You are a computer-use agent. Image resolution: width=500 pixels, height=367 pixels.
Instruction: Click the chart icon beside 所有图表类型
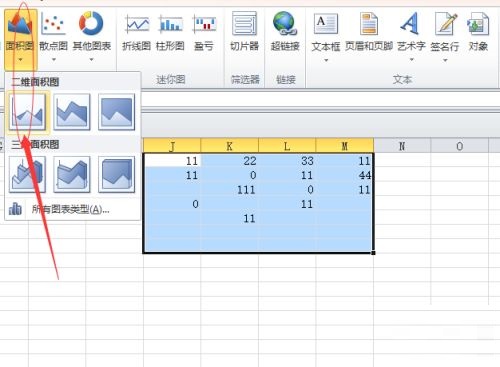click(15, 209)
